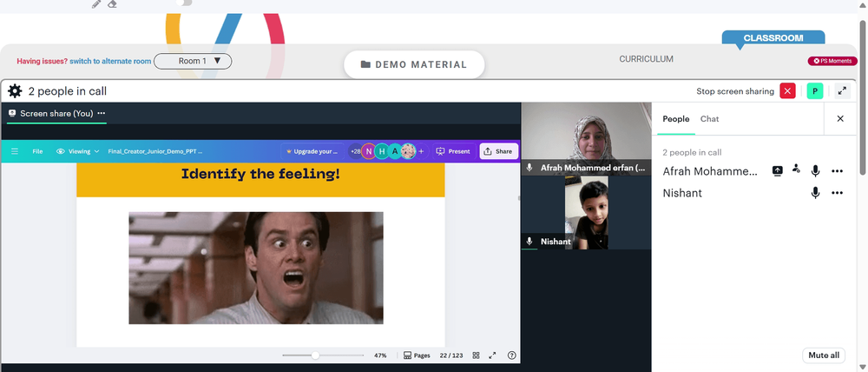Image resolution: width=868 pixels, height=372 pixels.
Task: Open Canva help question mark
Action: click(x=511, y=355)
